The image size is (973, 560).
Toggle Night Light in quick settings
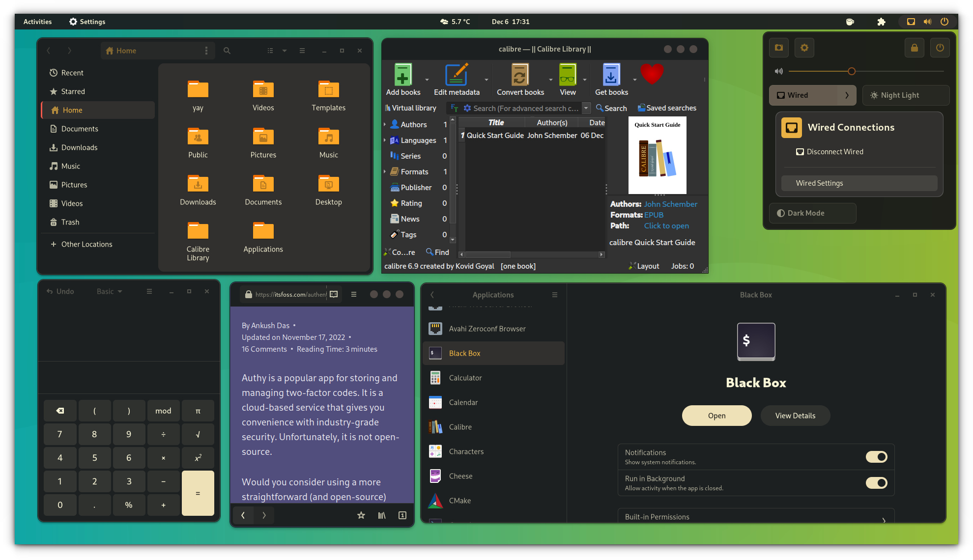pos(906,95)
